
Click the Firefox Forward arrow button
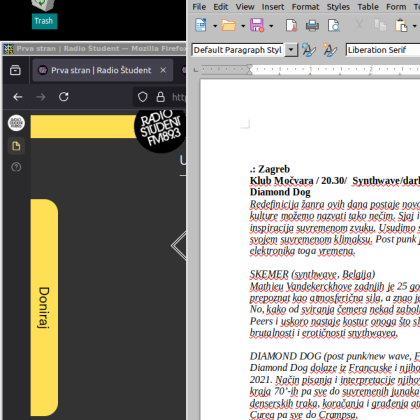coord(41,97)
